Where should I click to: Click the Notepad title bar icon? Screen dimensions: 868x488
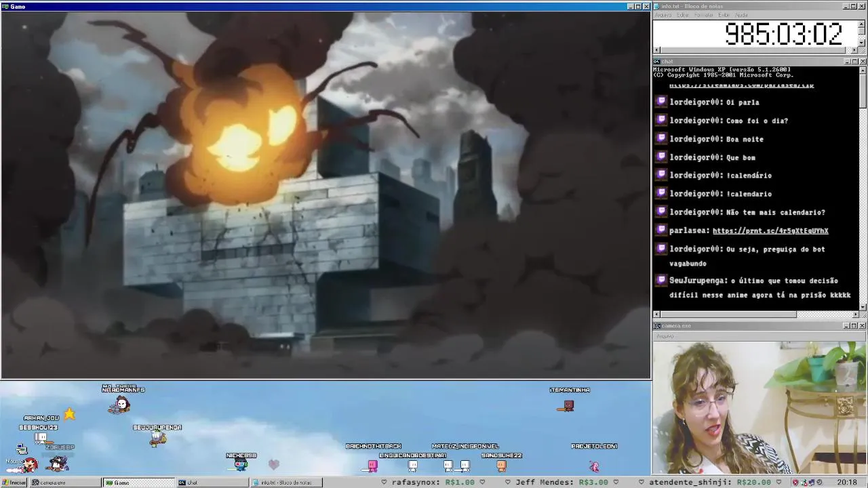(657, 6)
